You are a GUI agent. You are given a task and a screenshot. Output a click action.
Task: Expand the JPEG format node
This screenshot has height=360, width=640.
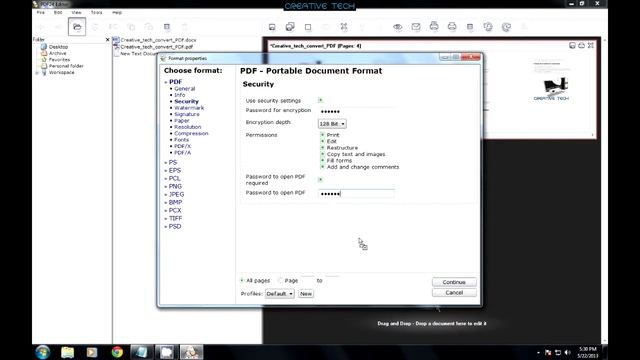click(x=166, y=195)
